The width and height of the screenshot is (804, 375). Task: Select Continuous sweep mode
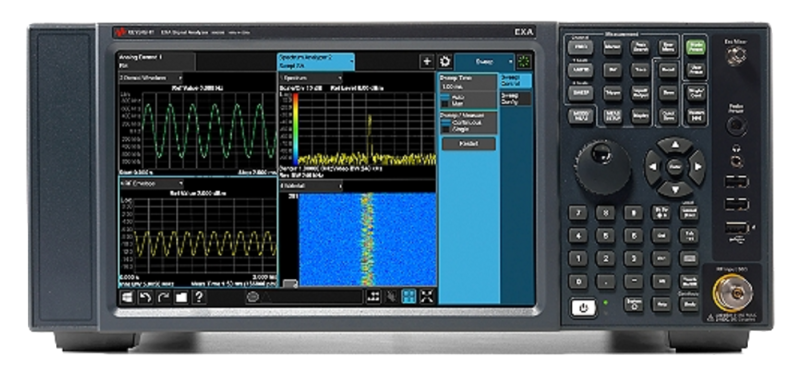[460, 123]
